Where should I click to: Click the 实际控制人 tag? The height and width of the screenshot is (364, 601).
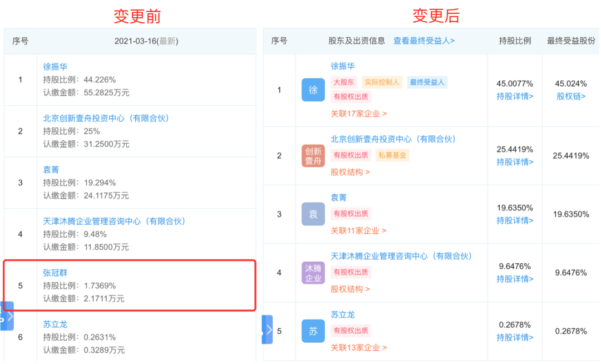point(382,82)
